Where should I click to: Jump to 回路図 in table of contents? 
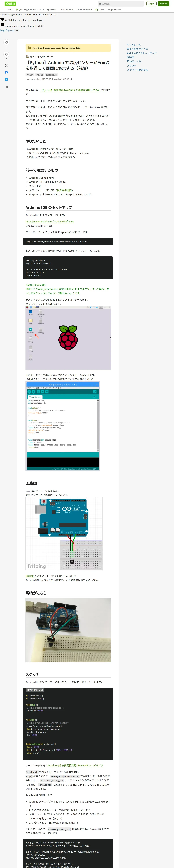point(130,57)
